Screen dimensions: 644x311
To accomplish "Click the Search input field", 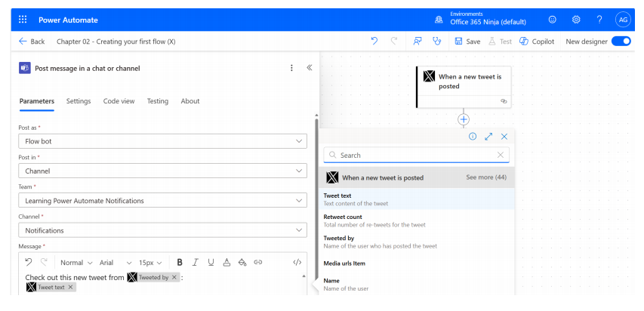I will (416, 155).
